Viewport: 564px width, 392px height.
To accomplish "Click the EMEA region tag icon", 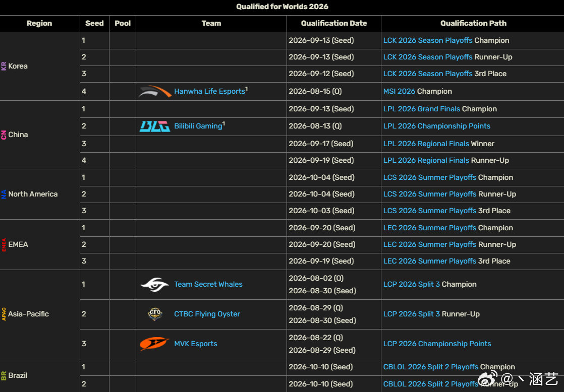I will (x=4, y=245).
